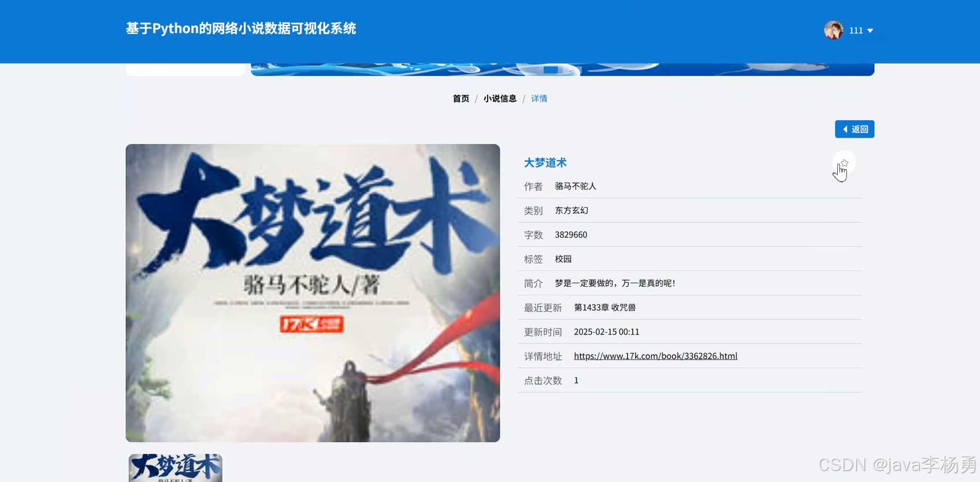Click the star favorite icon

(844, 163)
